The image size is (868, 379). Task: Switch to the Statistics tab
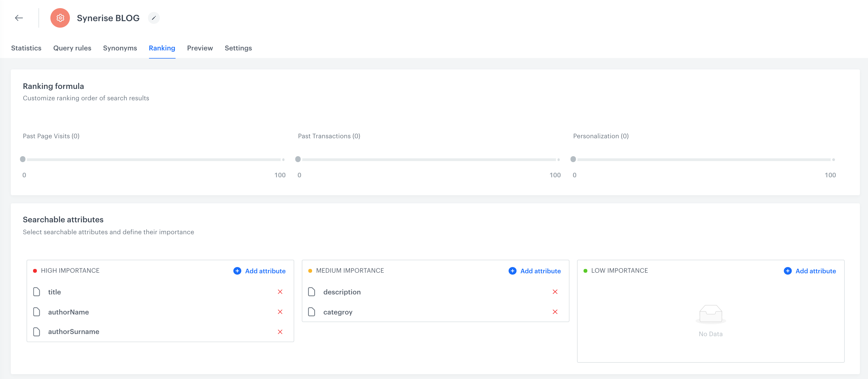point(26,48)
